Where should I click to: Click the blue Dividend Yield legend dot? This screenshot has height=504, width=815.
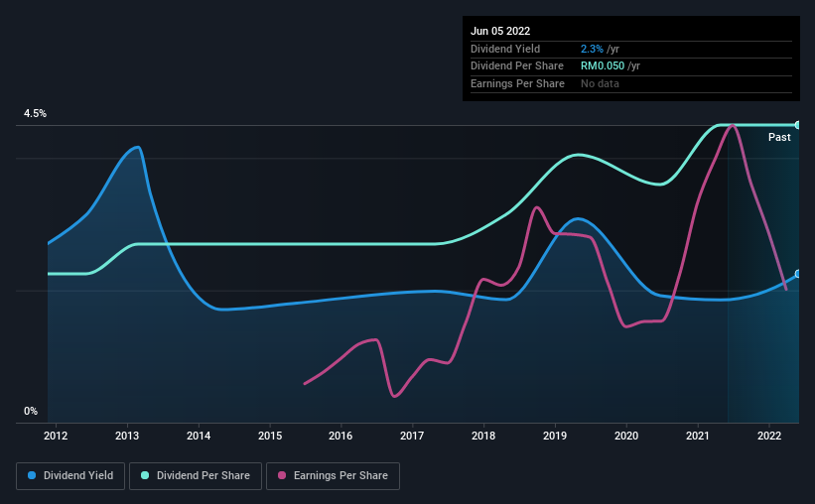pyautogui.click(x=32, y=475)
